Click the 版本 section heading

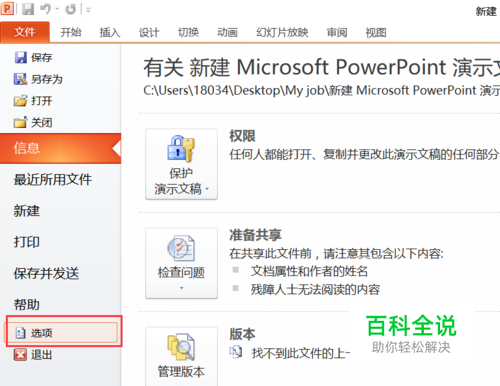pyautogui.click(x=242, y=334)
